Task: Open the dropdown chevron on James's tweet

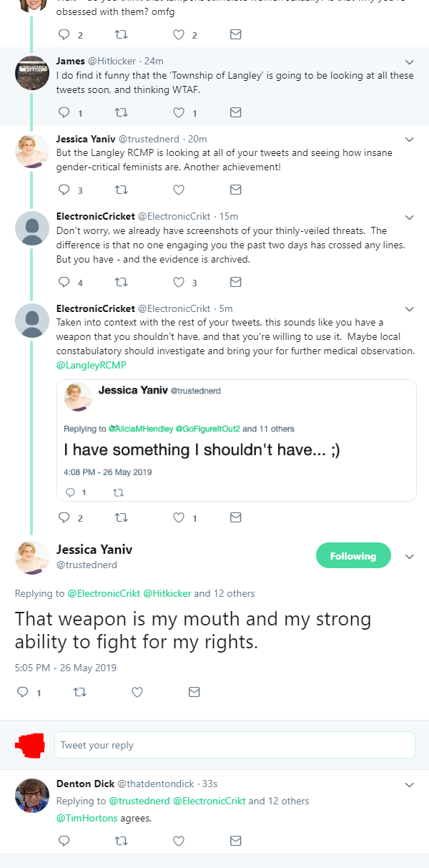Action: pyautogui.click(x=409, y=62)
